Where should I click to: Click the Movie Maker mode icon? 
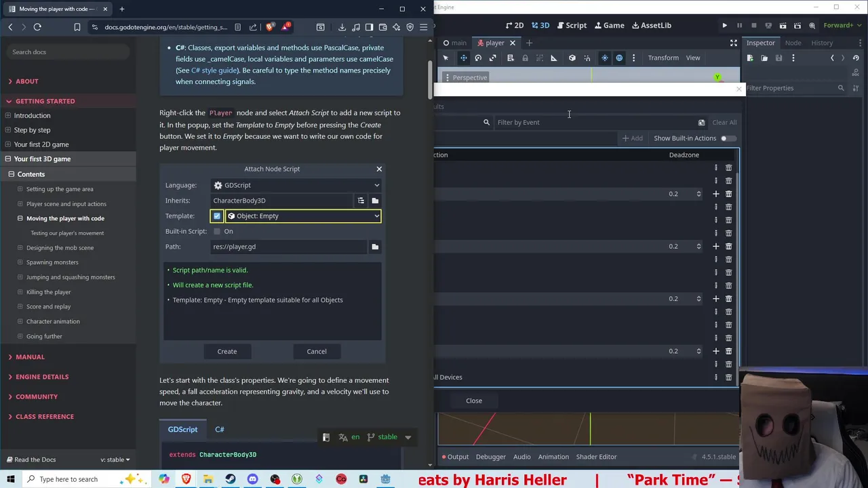[812, 25]
